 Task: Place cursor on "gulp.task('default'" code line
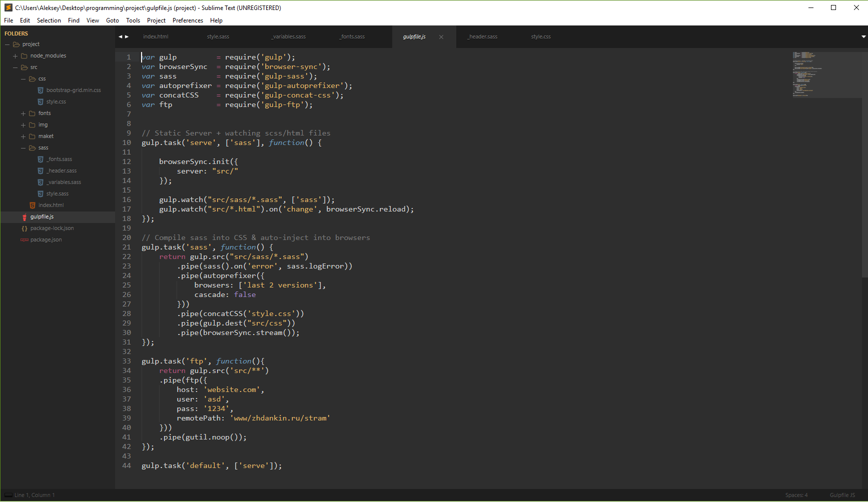(212, 465)
